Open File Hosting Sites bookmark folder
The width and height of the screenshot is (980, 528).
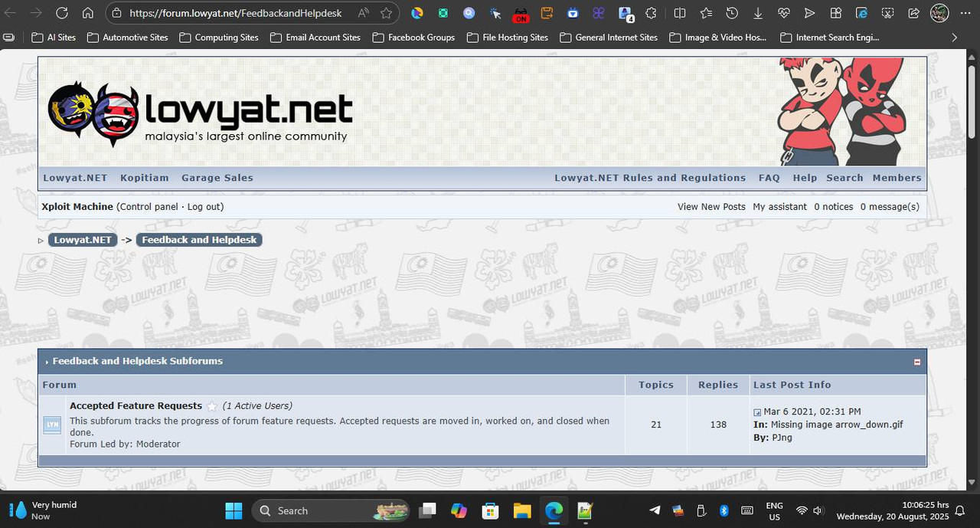(508, 37)
